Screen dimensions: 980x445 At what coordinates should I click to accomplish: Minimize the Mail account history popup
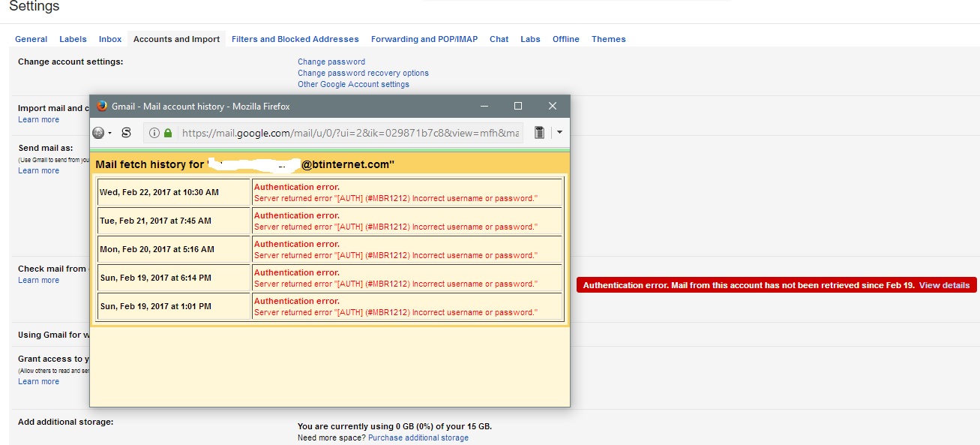[484, 107]
